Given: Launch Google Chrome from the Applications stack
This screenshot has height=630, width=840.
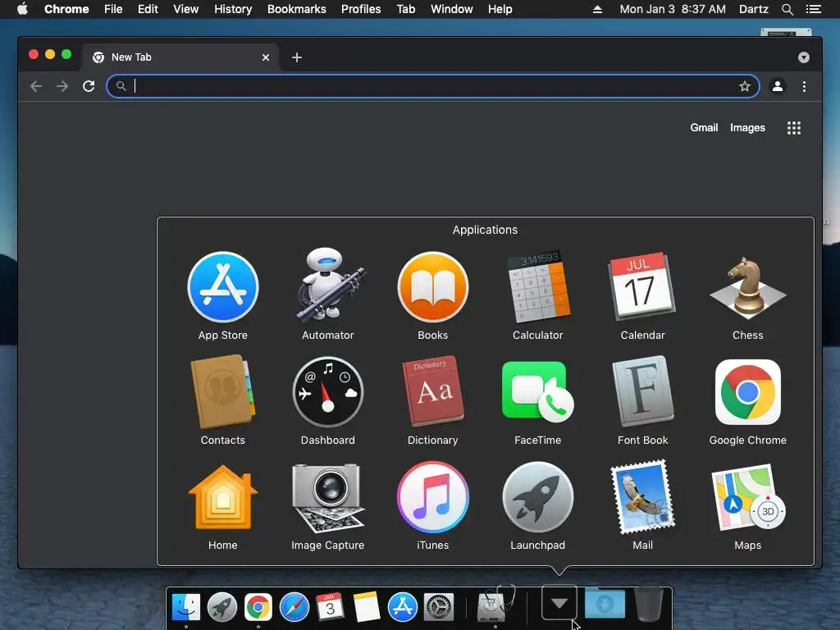Looking at the screenshot, I should pos(748,392).
